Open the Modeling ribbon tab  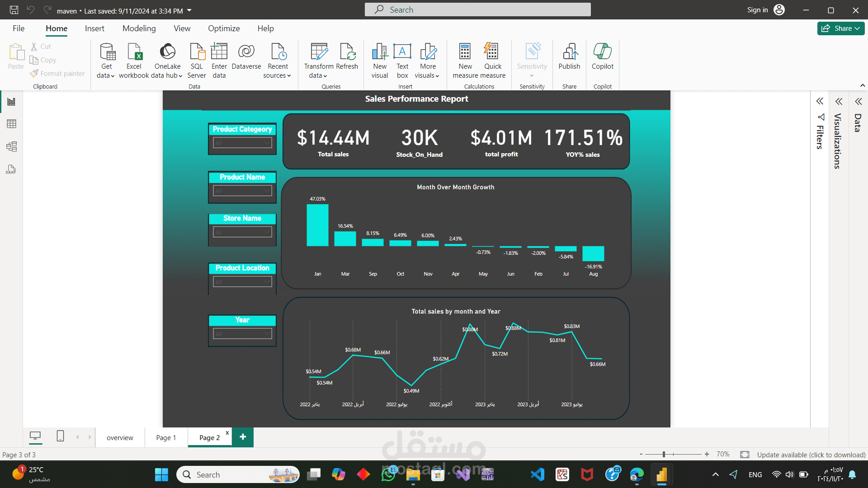coord(139,28)
